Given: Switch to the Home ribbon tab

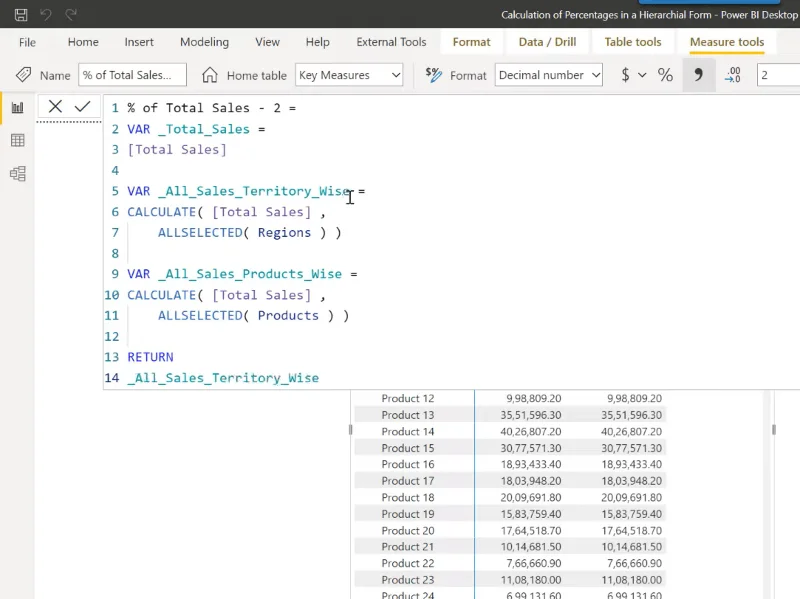Looking at the screenshot, I should (83, 42).
